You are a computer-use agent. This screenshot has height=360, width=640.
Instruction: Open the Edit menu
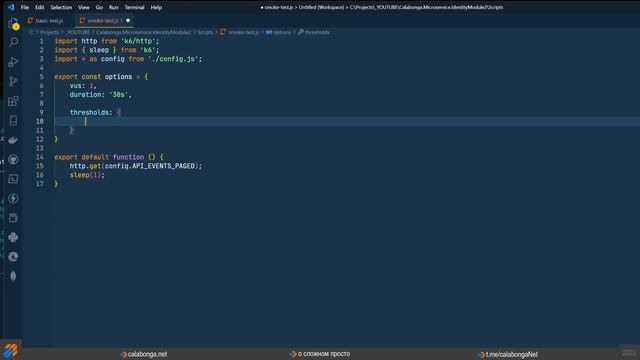coord(40,7)
